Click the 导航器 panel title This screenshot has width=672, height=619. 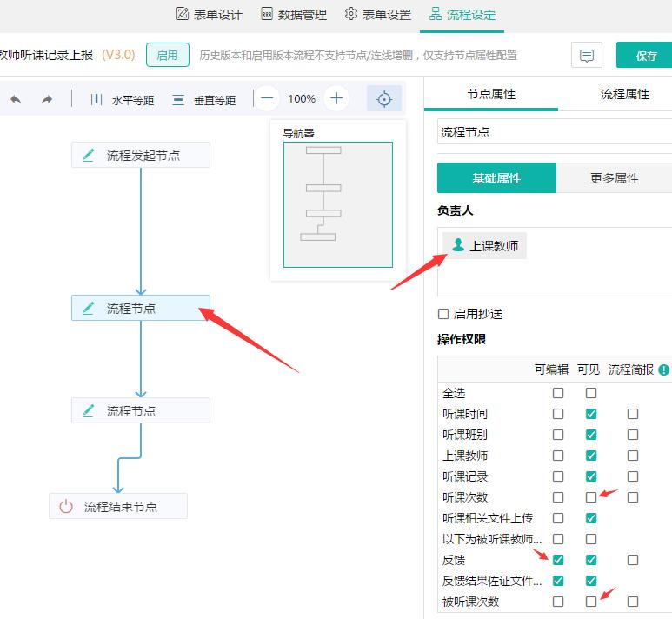click(x=298, y=133)
